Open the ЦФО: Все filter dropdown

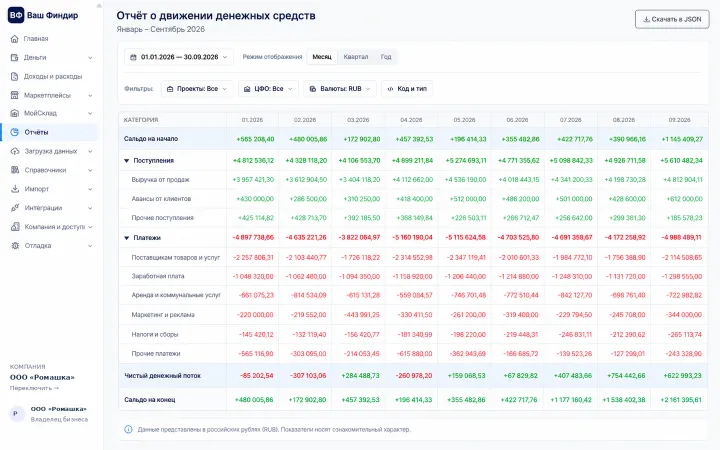[x=269, y=89]
